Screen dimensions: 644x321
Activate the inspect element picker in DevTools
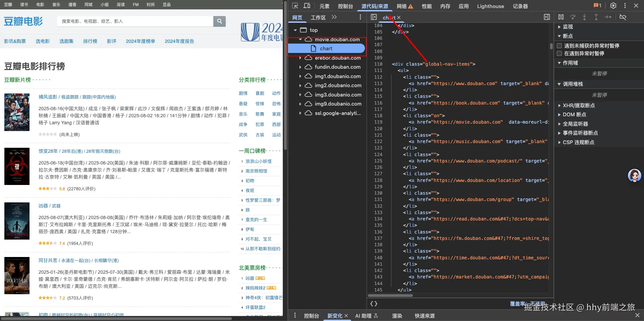tap(295, 6)
